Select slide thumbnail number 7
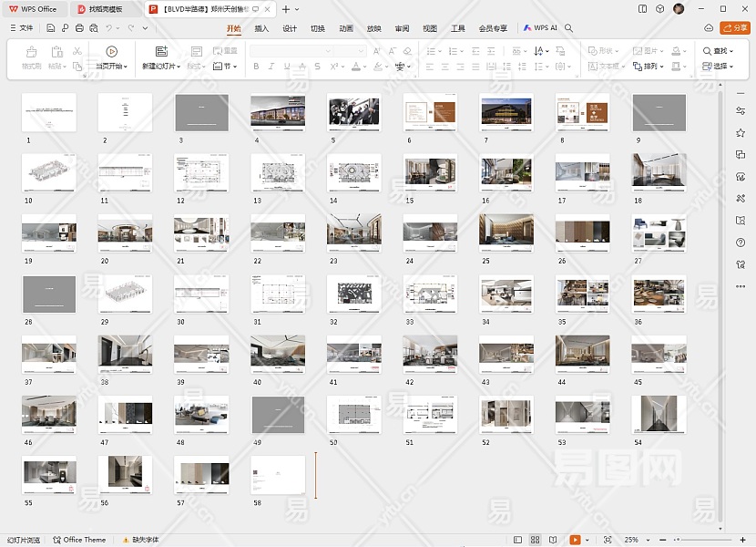756x547 pixels. pos(506,112)
